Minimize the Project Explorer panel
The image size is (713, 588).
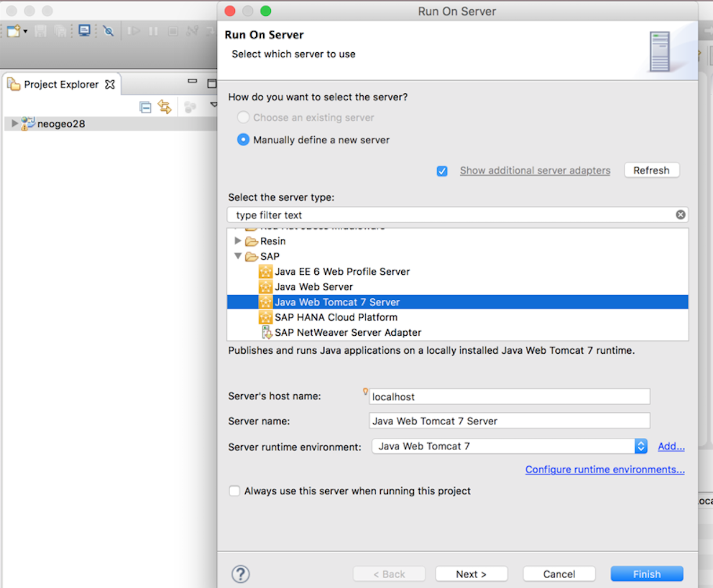[192, 81]
